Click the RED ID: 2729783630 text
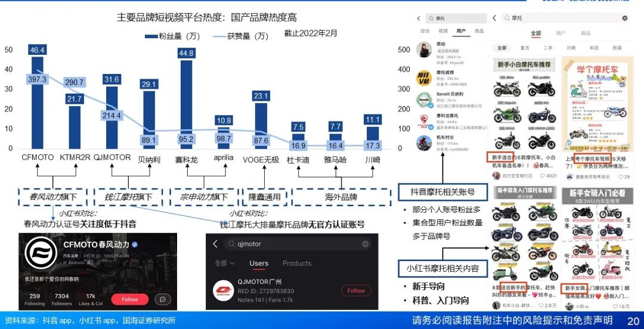Viewport: 644px width, 329px height. tap(266, 291)
